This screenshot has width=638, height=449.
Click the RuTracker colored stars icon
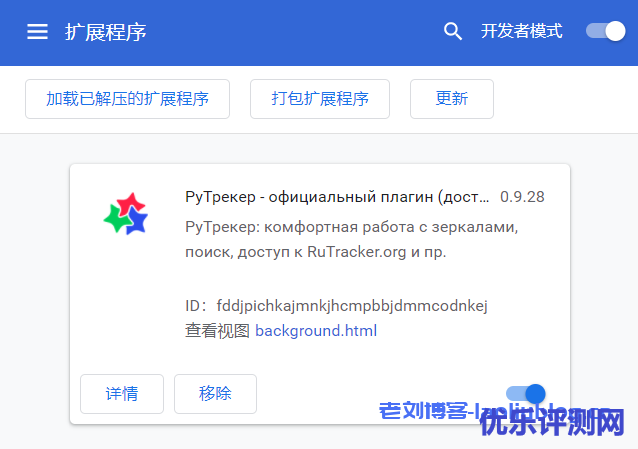(126, 214)
